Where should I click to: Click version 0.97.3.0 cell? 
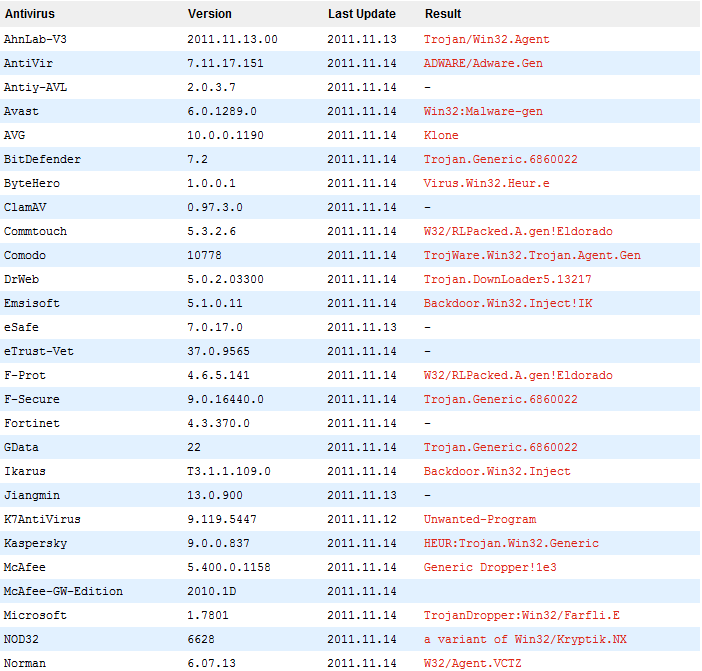click(x=215, y=207)
